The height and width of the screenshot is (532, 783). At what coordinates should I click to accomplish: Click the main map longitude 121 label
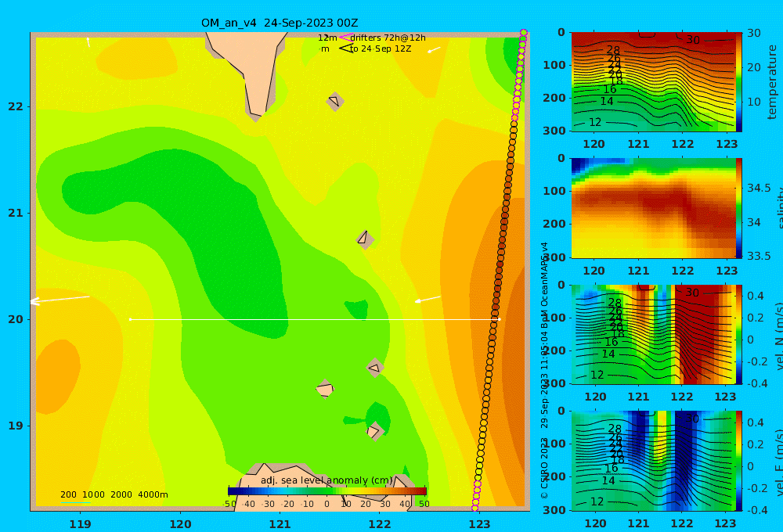pyautogui.click(x=280, y=524)
